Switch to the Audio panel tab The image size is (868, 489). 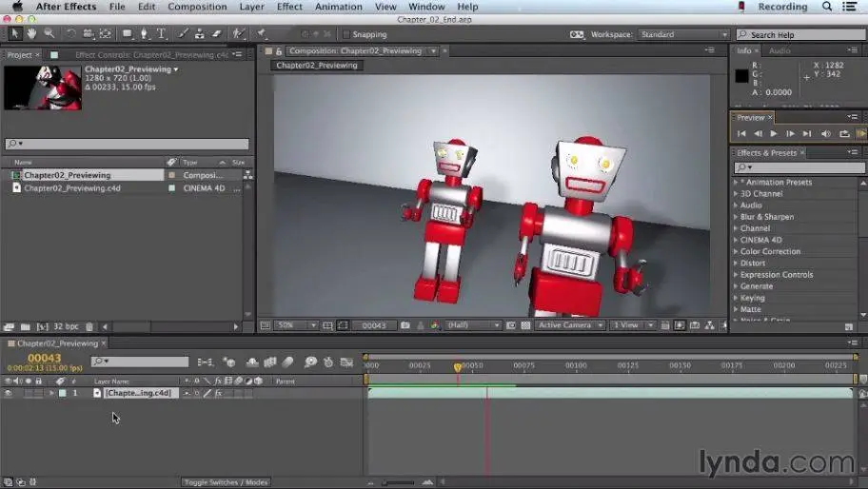(x=779, y=50)
